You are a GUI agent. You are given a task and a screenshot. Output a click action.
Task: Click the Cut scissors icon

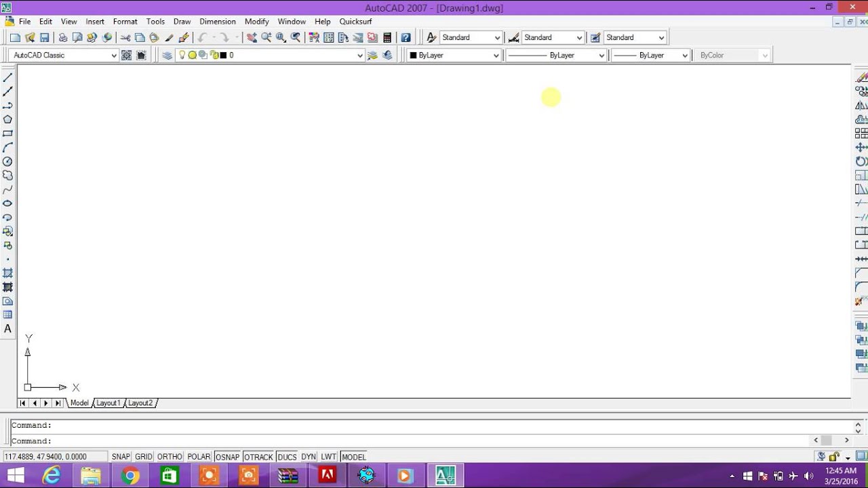tap(125, 37)
